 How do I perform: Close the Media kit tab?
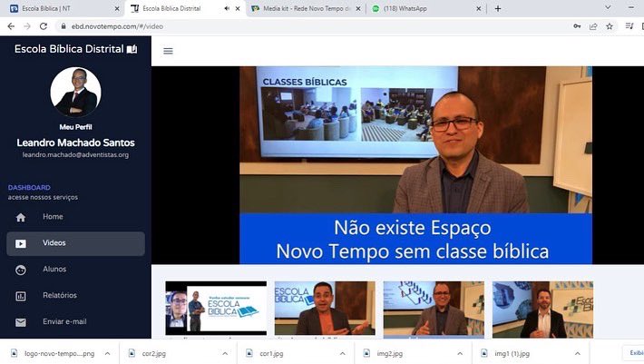coord(358,8)
